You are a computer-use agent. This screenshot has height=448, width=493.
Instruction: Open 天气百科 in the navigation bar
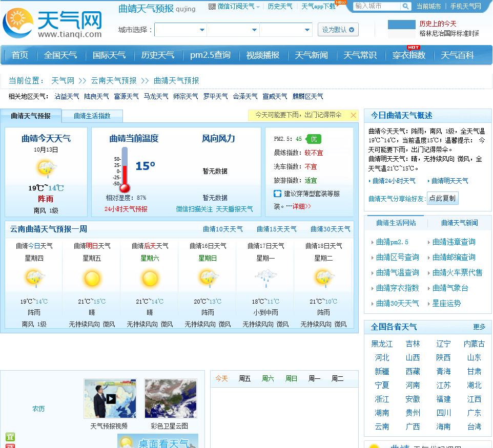click(457, 55)
